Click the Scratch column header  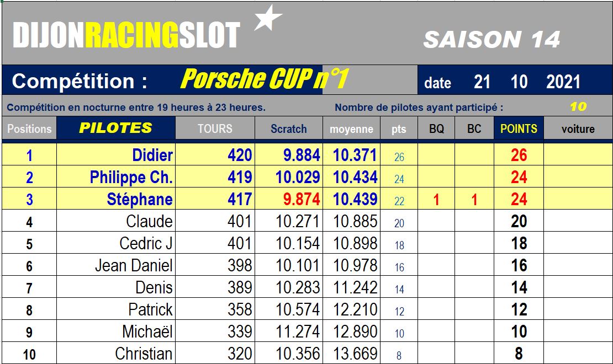click(288, 128)
